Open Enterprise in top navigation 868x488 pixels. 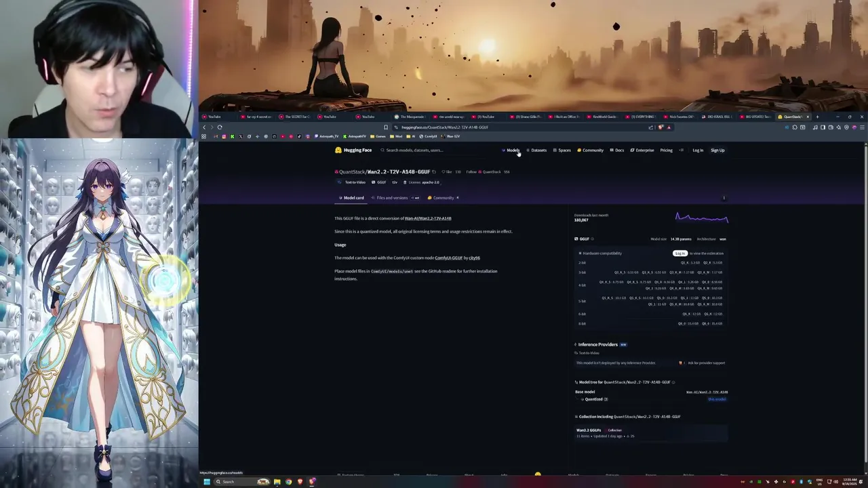tap(642, 150)
